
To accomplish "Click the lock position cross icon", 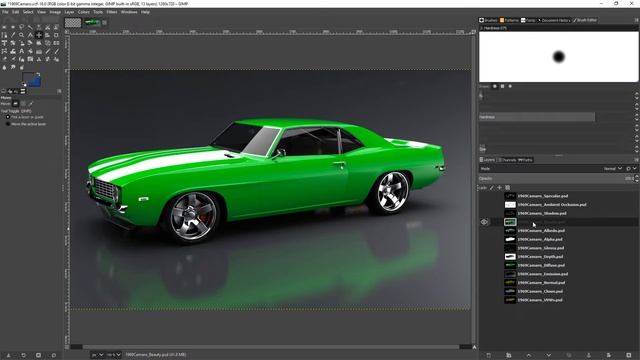I will point(499,188).
